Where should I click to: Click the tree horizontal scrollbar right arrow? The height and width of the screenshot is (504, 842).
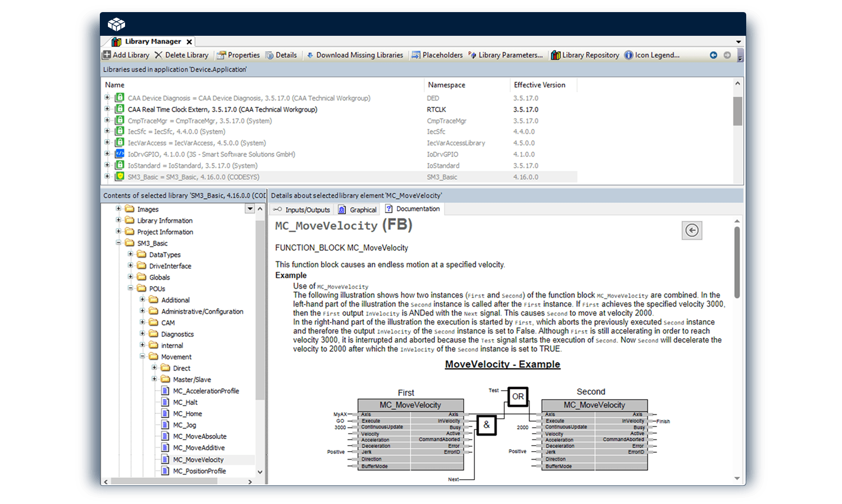click(250, 482)
